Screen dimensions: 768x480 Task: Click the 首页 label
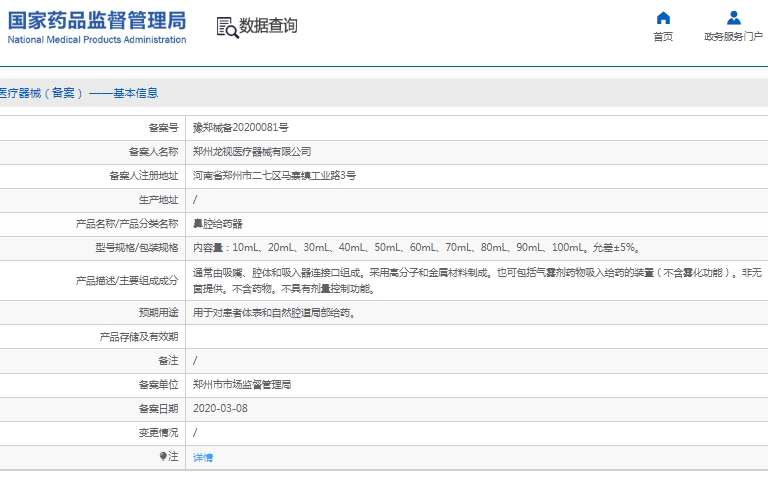point(663,37)
